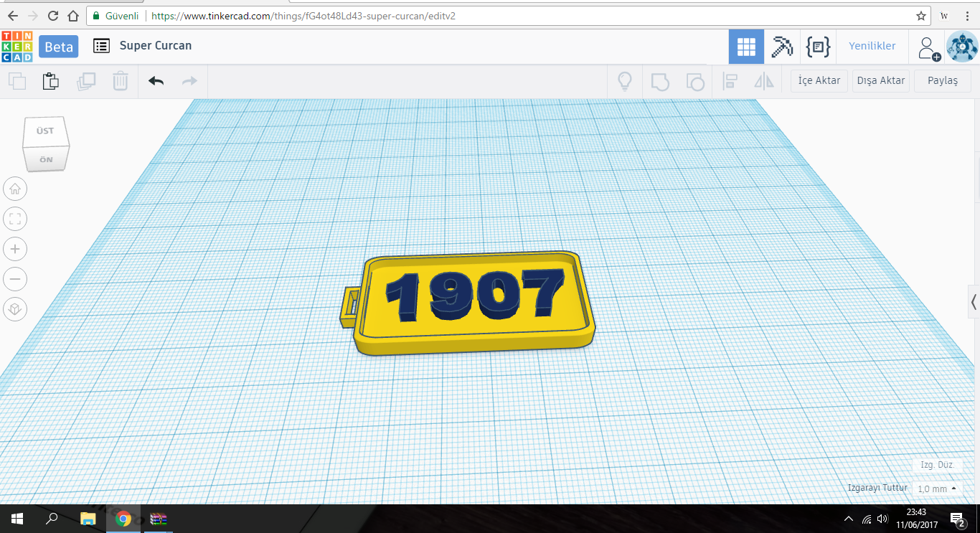Open the WinRAR taskbar icon

159,519
